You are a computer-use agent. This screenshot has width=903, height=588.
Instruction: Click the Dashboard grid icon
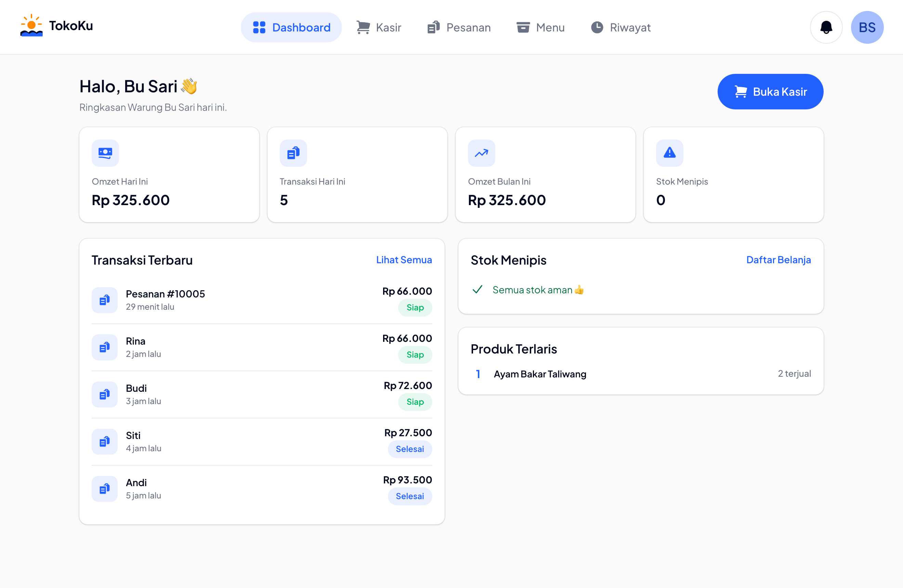[x=259, y=27]
